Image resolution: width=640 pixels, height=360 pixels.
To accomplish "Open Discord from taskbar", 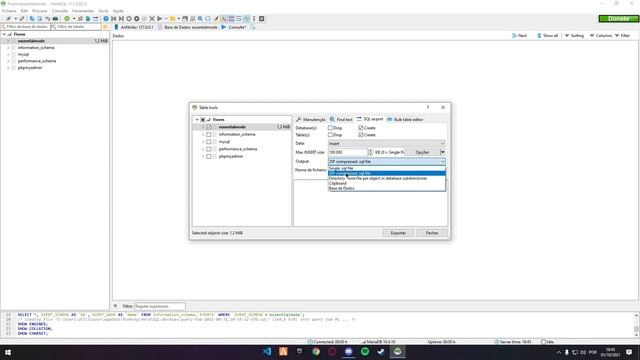I will tap(349, 351).
